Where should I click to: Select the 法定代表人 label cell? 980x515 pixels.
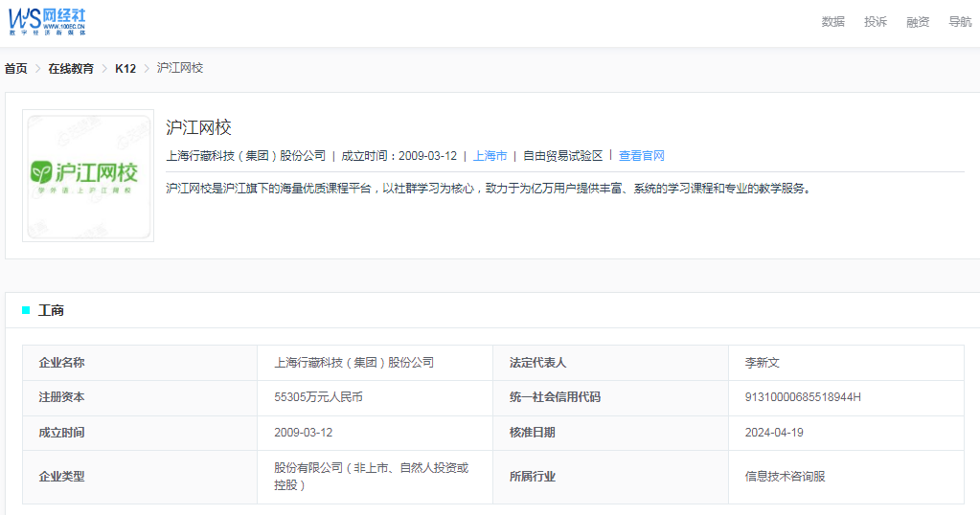coord(610,363)
